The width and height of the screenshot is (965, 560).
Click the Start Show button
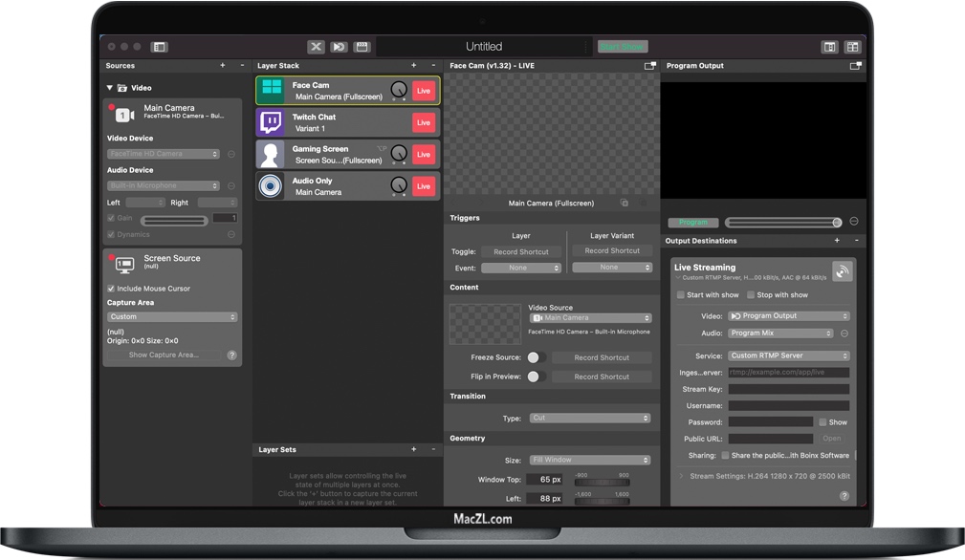pos(622,46)
